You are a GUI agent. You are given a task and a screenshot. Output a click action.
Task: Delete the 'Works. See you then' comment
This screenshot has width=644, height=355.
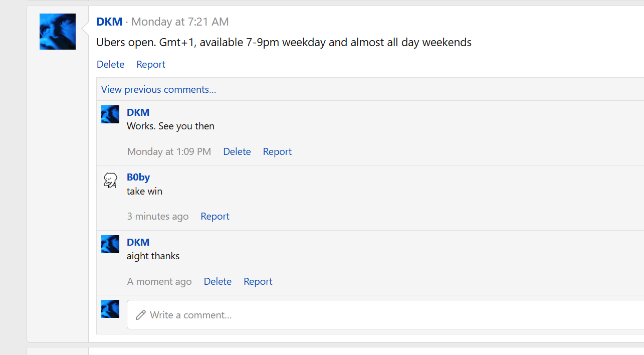[x=237, y=151]
